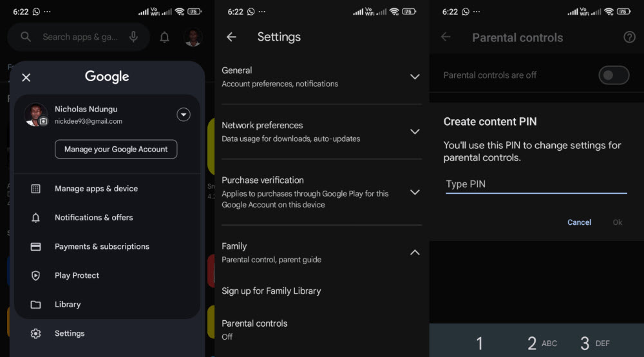Open help icon on Parental controls

point(629,37)
